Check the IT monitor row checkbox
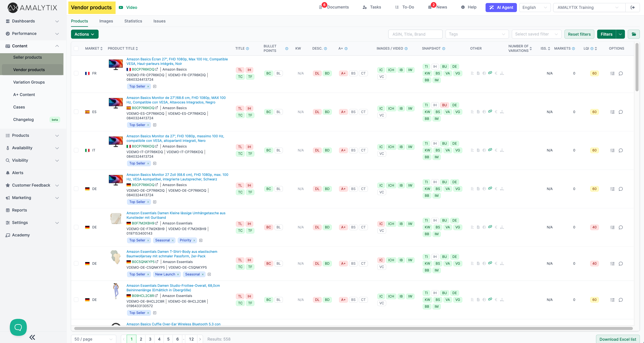This screenshot has height=343, width=644. pos(76,150)
